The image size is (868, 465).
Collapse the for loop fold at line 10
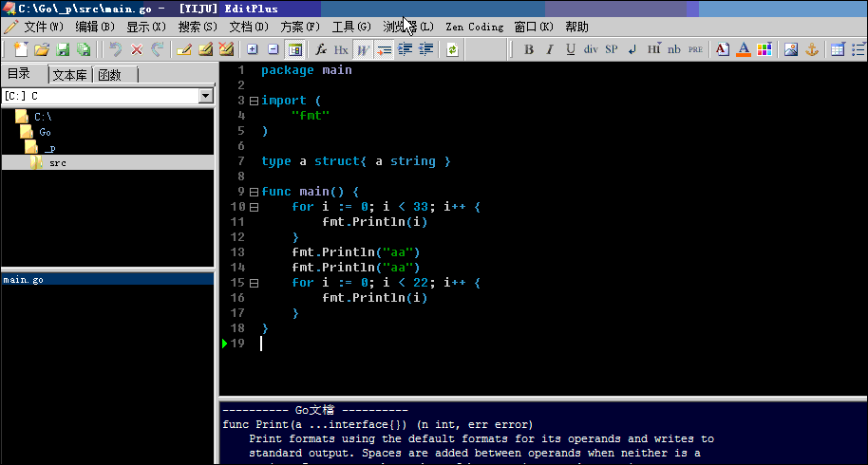254,207
